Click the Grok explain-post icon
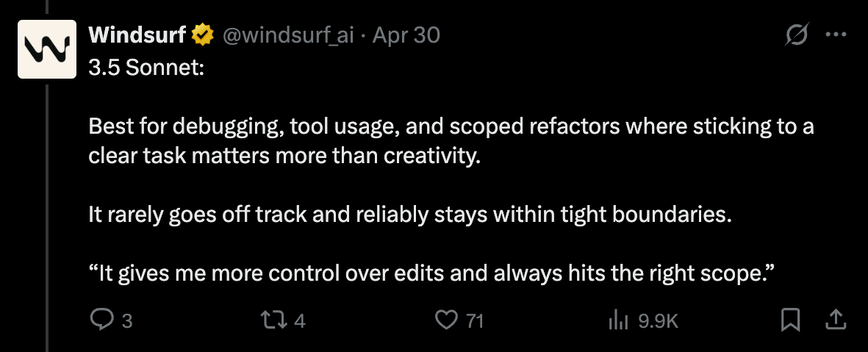The height and width of the screenshot is (352, 868). [796, 35]
